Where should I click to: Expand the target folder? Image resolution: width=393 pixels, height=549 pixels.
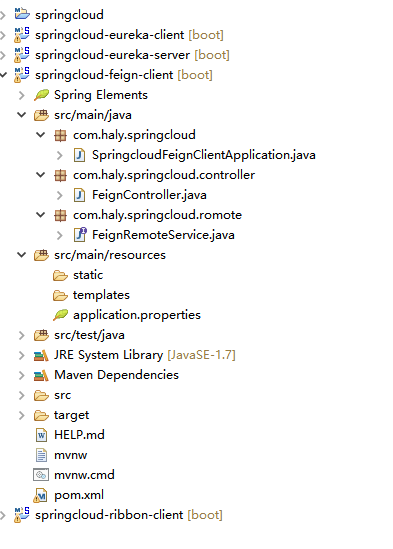click(x=22, y=415)
